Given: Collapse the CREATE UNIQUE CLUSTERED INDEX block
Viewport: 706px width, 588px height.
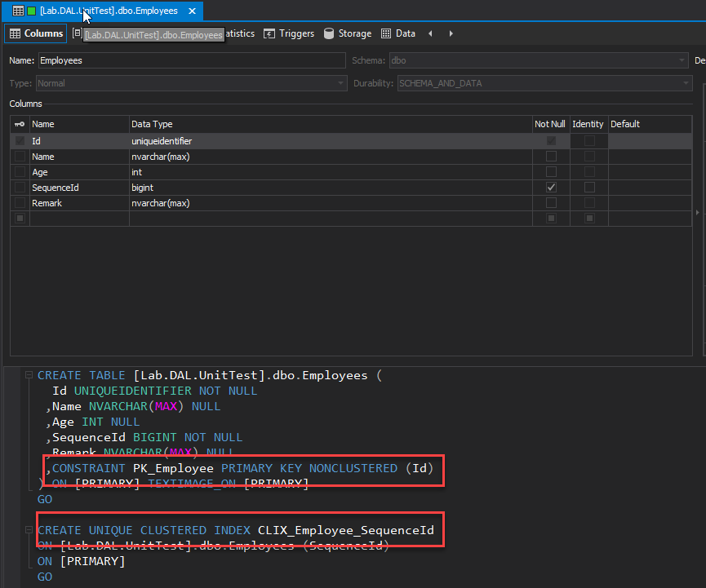Looking at the screenshot, I should point(29,530).
